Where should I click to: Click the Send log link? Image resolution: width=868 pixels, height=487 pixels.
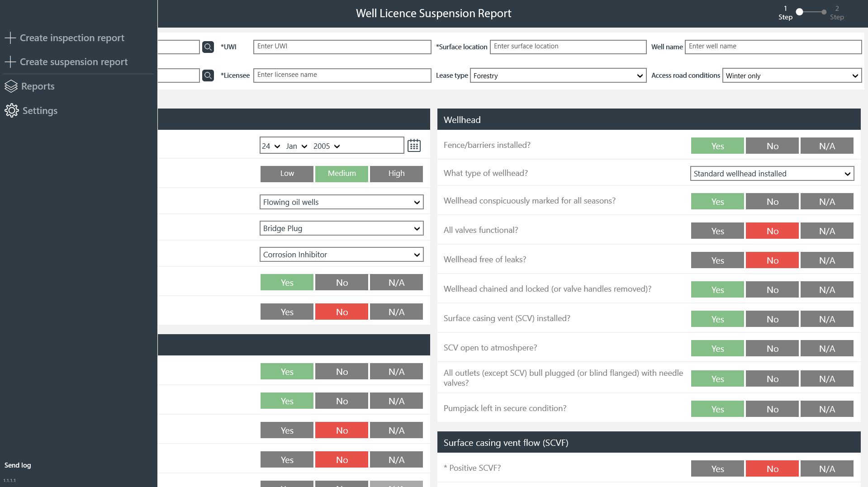18,465
